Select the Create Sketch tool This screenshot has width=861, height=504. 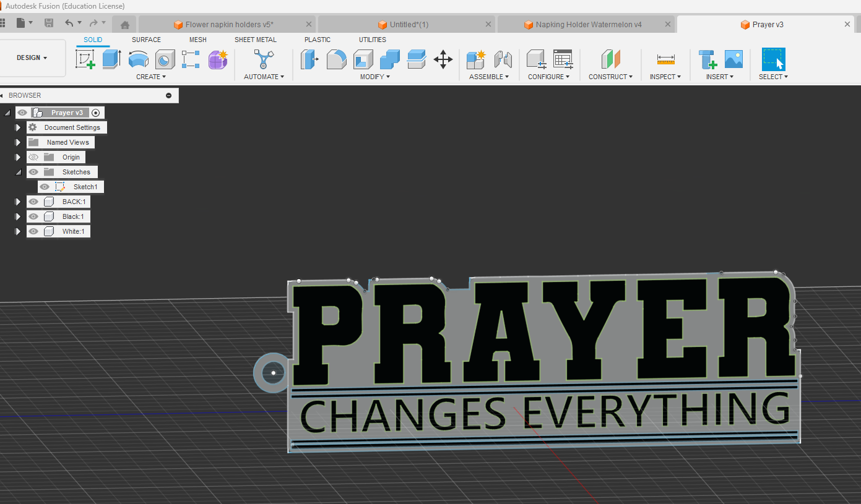tap(85, 60)
